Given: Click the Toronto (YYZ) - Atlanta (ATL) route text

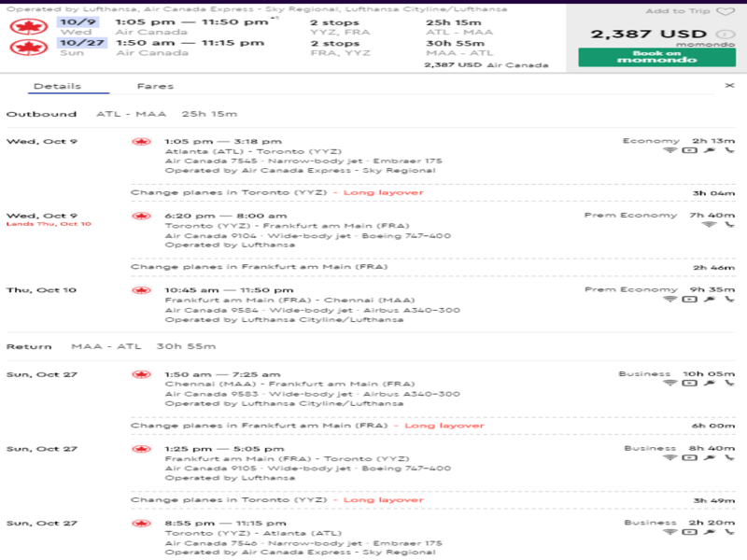Looking at the screenshot, I should [x=253, y=533].
